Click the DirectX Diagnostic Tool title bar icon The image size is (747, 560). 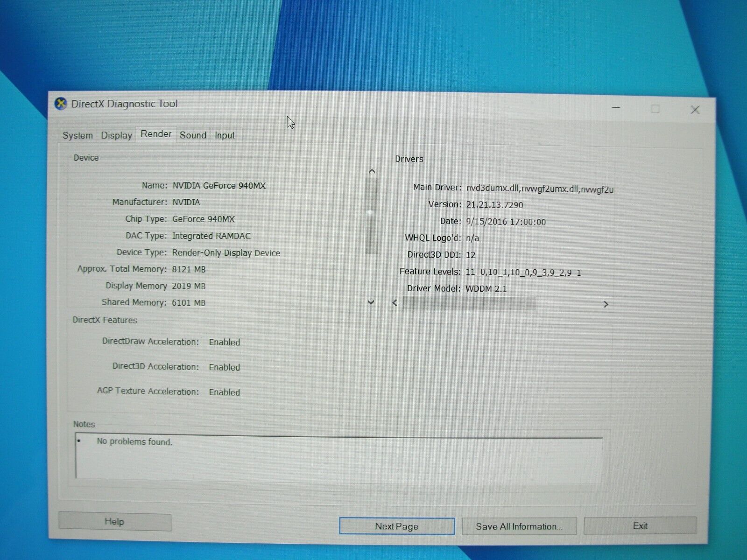point(61,104)
